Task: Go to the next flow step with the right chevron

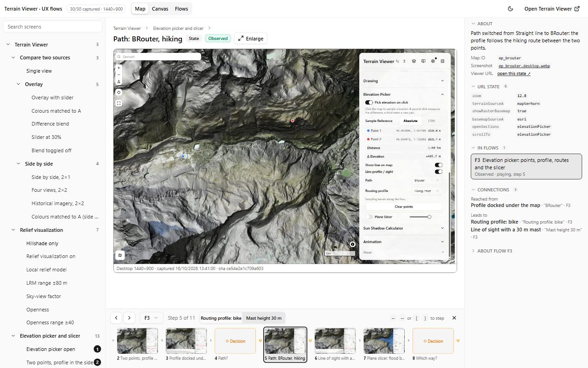Action: pos(130,318)
